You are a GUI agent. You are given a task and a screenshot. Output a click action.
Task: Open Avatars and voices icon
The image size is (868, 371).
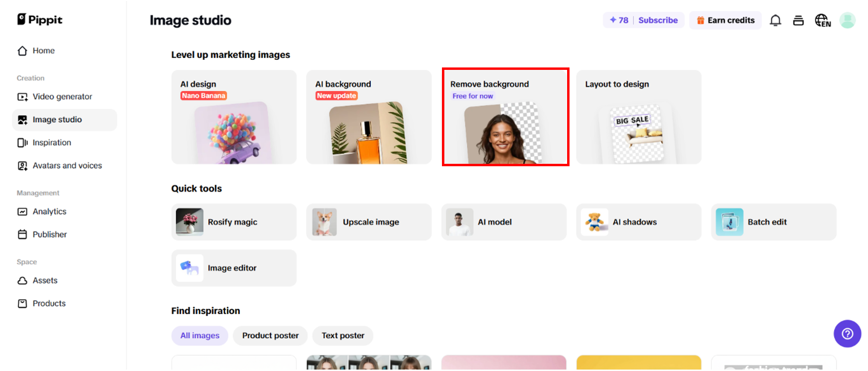(x=22, y=166)
